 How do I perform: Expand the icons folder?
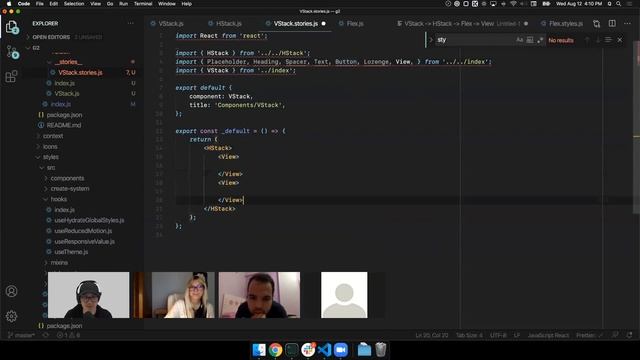point(50,147)
